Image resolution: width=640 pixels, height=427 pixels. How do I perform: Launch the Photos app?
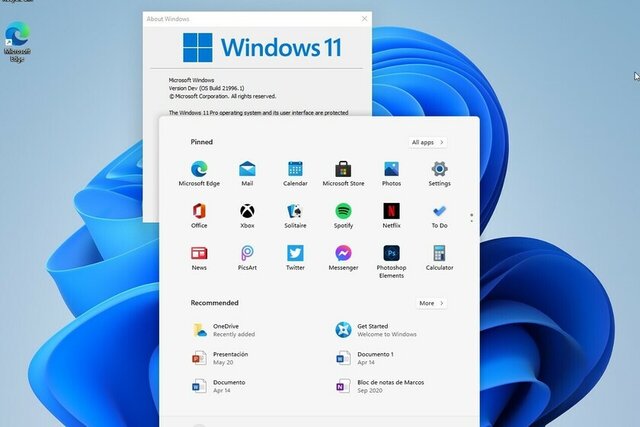(391, 173)
